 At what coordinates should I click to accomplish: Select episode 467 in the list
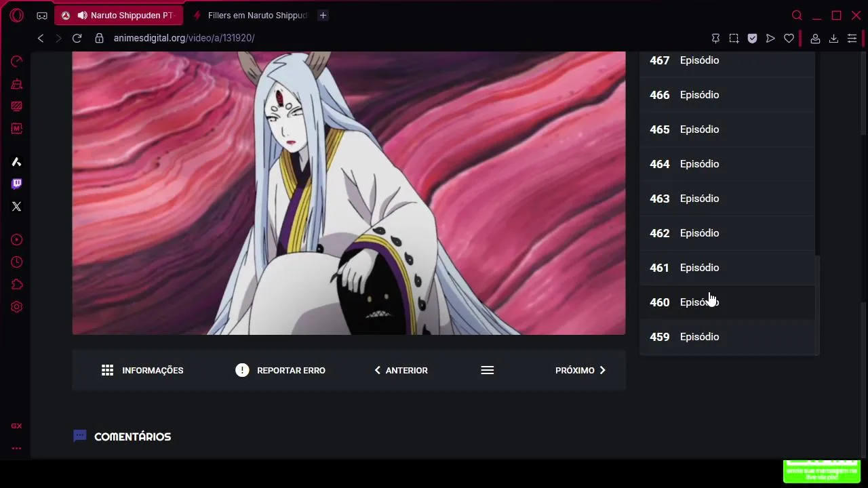tap(727, 60)
